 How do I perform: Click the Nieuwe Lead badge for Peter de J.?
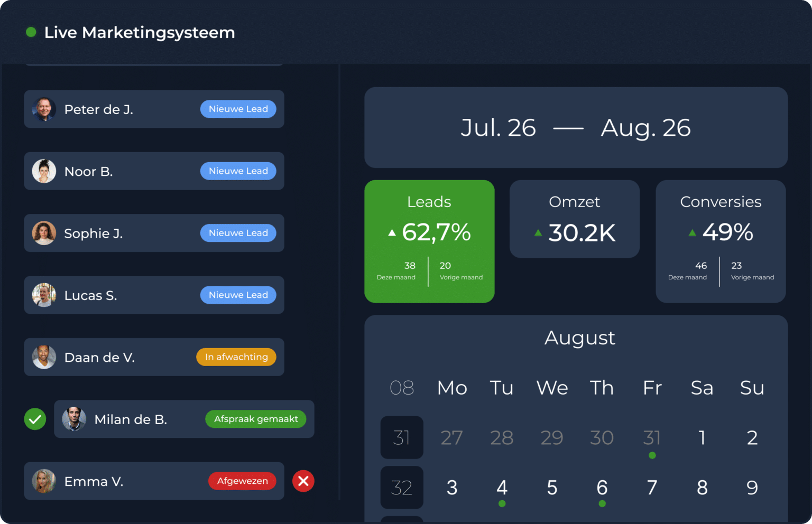pyautogui.click(x=238, y=109)
